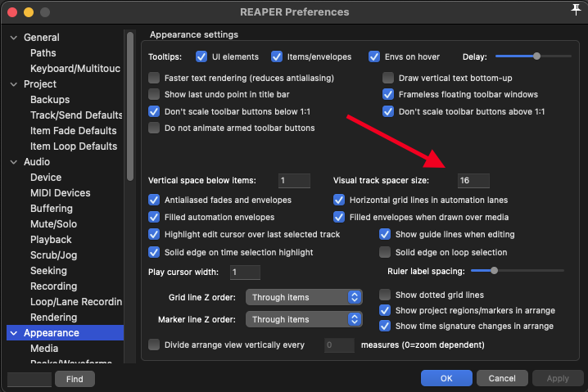Open Buffering preferences page
Screen dimensions: 588x392
(52, 209)
